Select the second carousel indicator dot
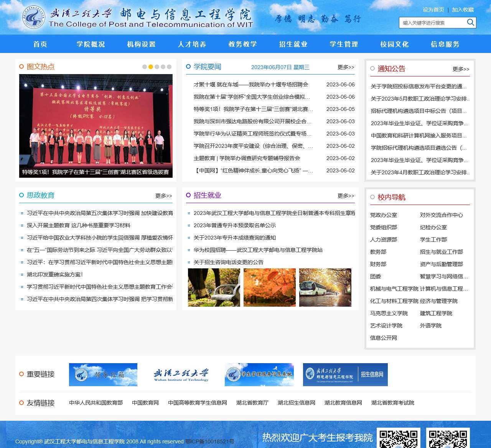Screen dimensions: 491x448 tap(150, 66)
